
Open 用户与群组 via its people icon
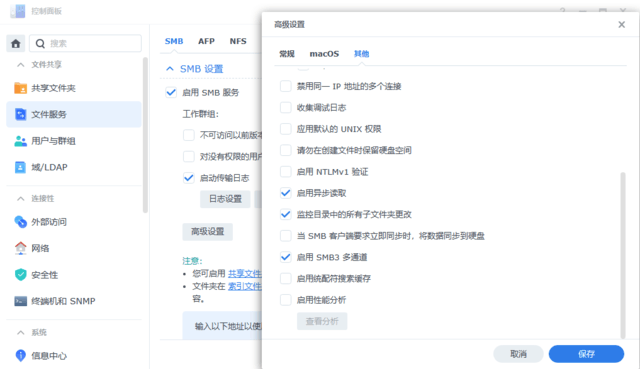tap(20, 141)
